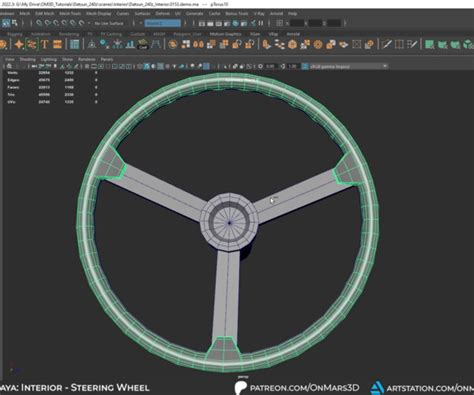Click the IPR render icon
474x395 pixels.
(x=219, y=23)
